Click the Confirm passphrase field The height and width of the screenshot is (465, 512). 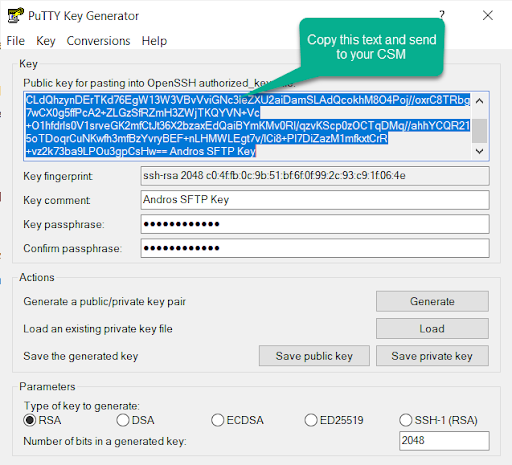pos(315,248)
